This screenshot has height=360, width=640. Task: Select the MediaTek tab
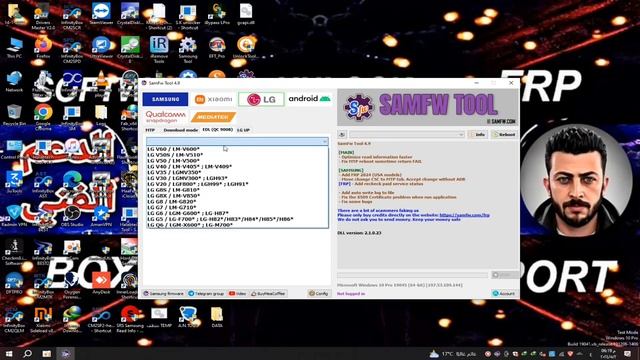click(213, 117)
